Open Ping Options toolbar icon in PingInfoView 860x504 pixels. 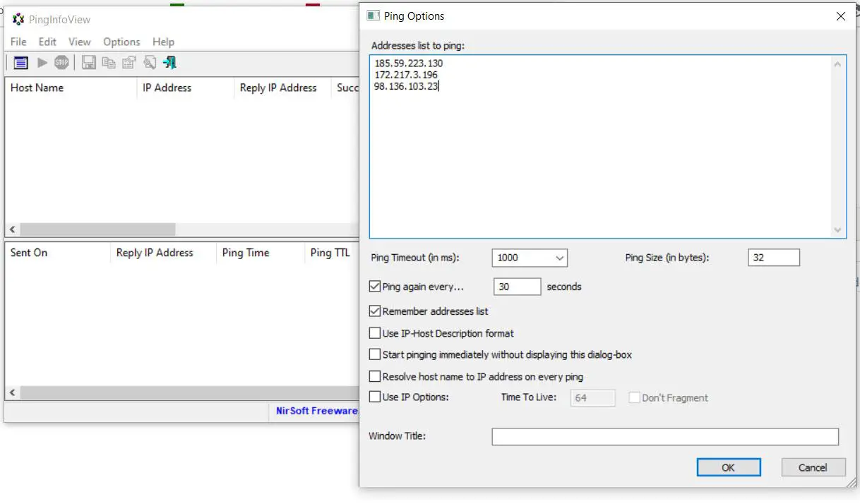[20, 63]
